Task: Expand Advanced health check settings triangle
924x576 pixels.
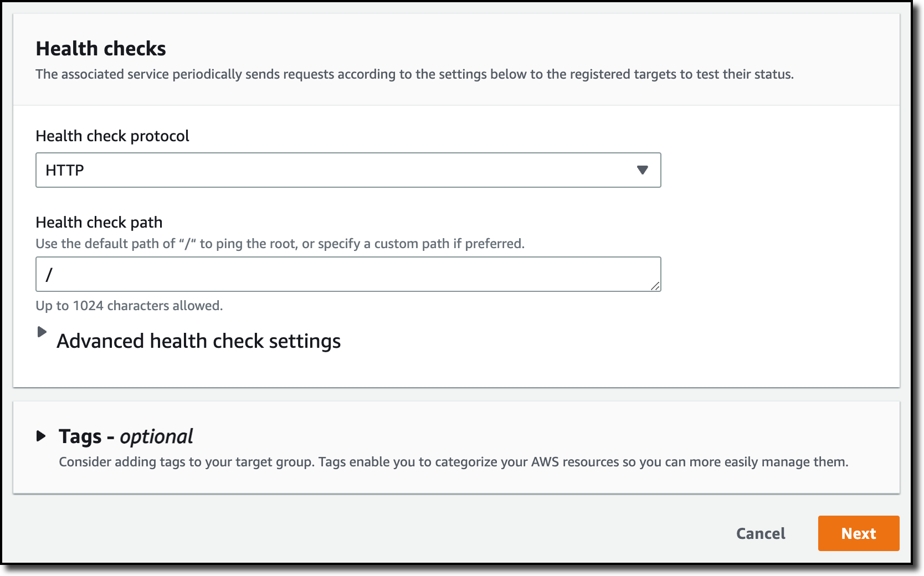Action: click(42, 332)
